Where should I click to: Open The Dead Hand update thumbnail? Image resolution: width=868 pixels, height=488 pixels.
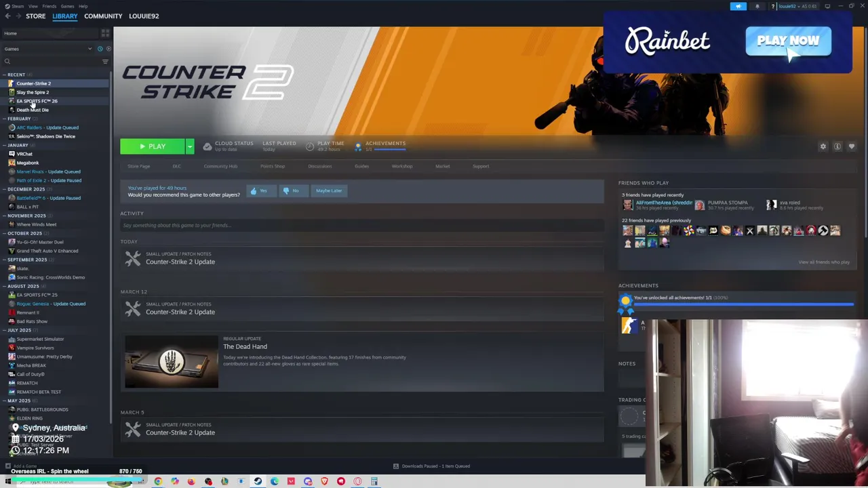[172, 361]
